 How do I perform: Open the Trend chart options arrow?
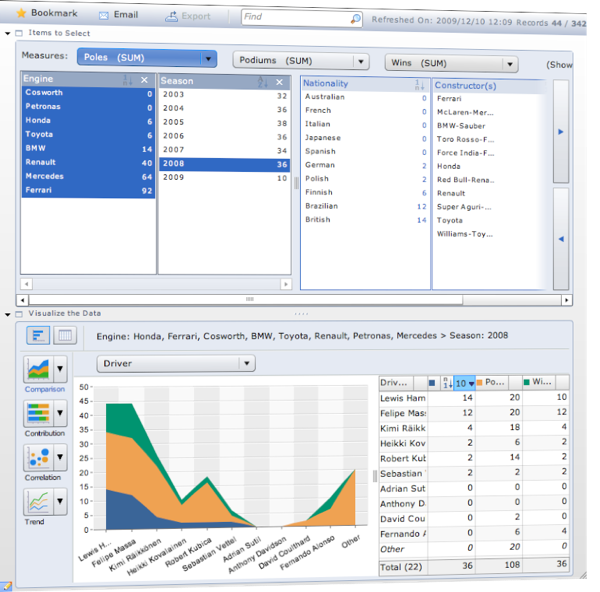click(60, 501)
